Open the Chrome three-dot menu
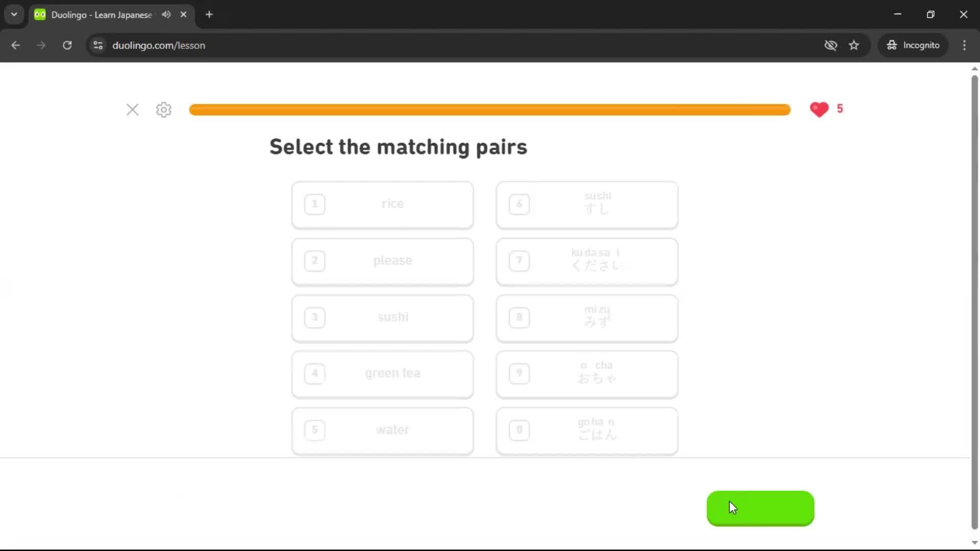Viewport: 980px width, 551px height. [x=964, y=45]
